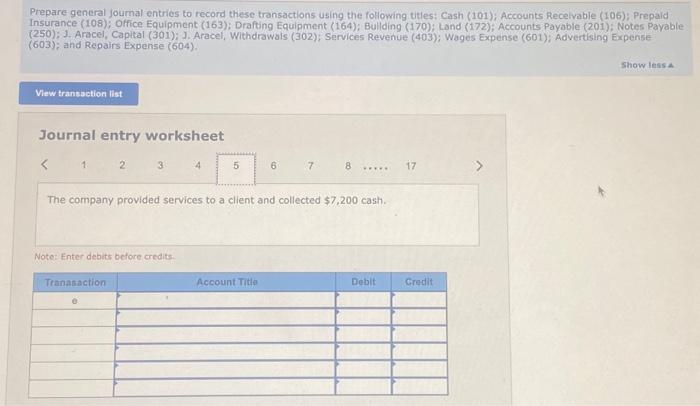Click Debit cell in last row
This screenshot has height=406, width=700.
pyautogui.click(x=363, y=387)
